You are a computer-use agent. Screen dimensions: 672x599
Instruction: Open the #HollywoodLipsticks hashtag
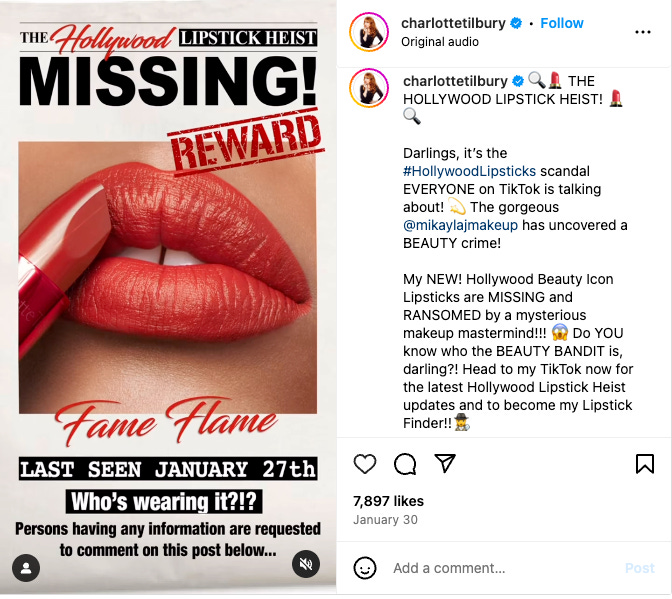click(469, 171)
